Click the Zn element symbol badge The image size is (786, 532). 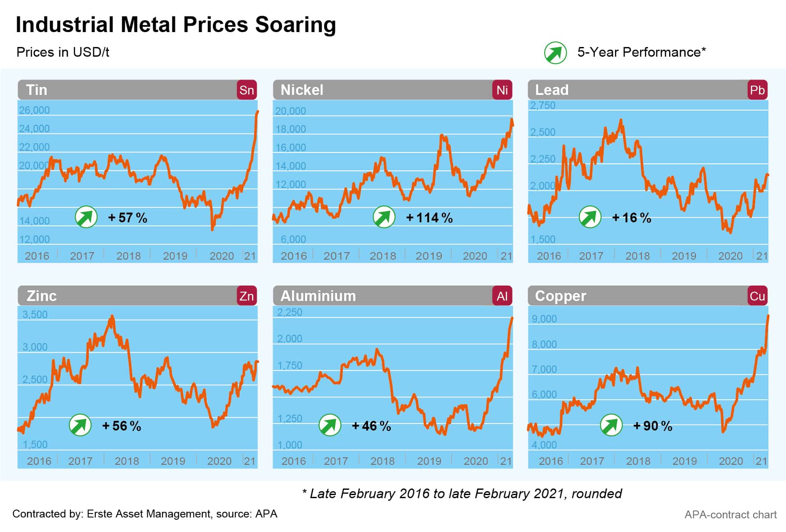click(247, 296)
